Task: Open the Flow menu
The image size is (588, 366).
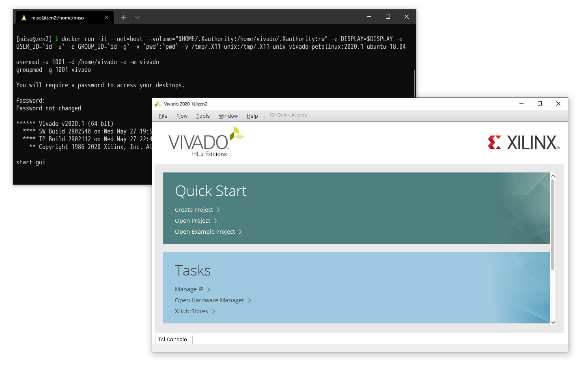Action: click(182, 116)
